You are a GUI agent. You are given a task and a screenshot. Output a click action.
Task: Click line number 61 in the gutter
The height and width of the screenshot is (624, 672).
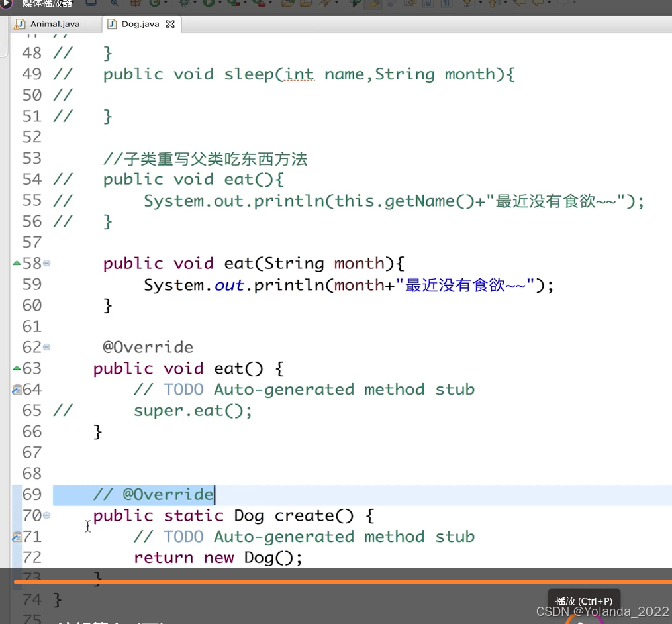pos(32,327)
